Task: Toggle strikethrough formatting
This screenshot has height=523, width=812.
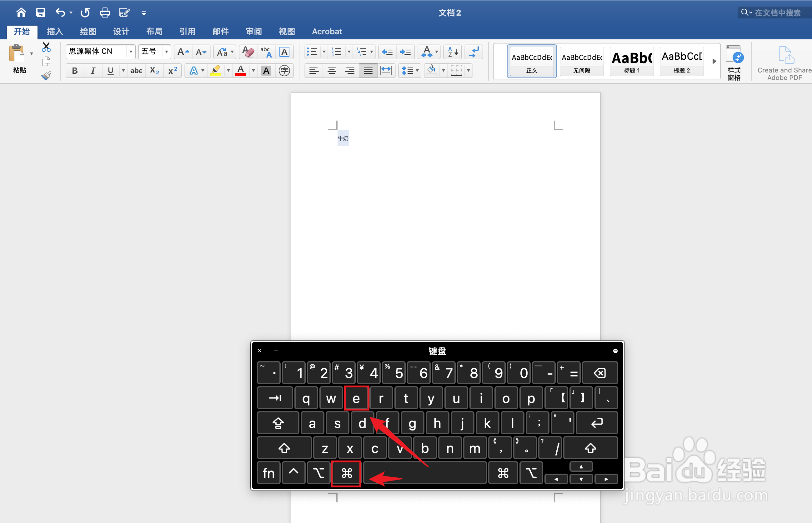Action: pos(136,71)
